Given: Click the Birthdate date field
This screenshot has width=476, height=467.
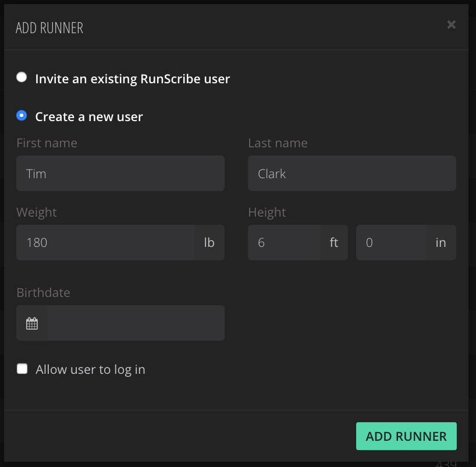Looking at the screenshot, I should 136,323.
